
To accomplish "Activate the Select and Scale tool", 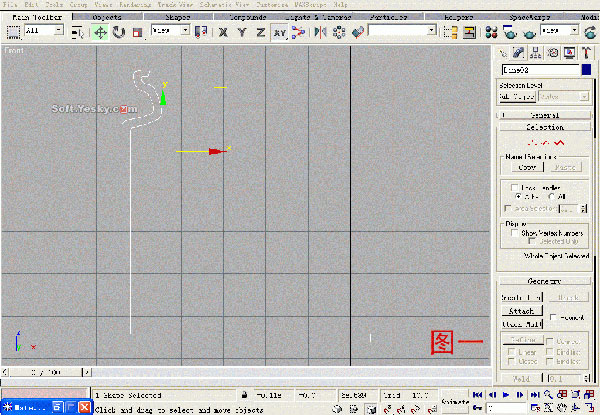I will coord(137,33).
